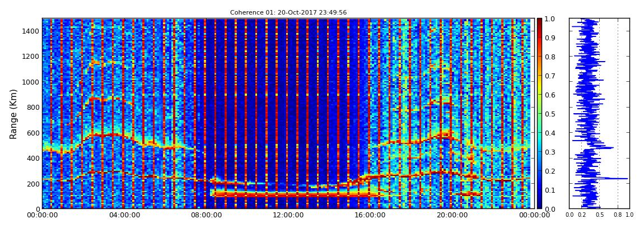Click the 04:00:00 time axis label
Image resolution: width=644 pixels, height=228 pixels.
123,215
